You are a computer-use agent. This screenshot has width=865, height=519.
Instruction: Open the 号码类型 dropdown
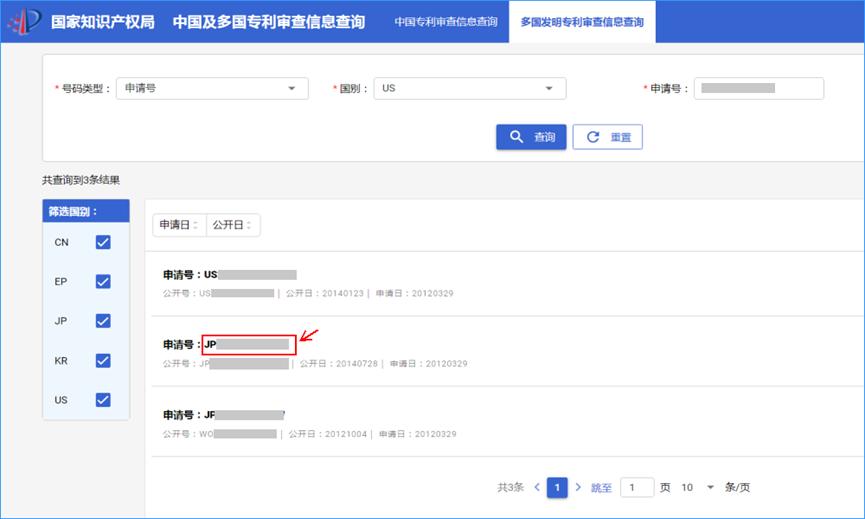click(212, 88)
